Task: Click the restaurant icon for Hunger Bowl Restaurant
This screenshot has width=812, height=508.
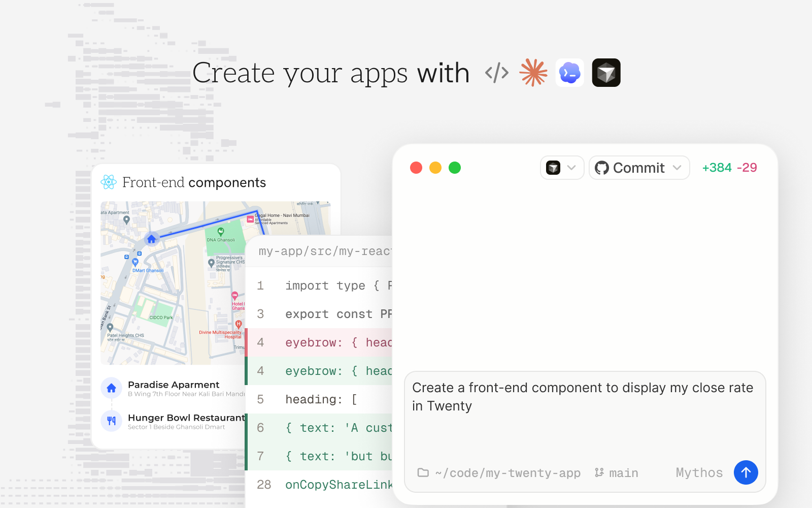Action: coord(111,421)
